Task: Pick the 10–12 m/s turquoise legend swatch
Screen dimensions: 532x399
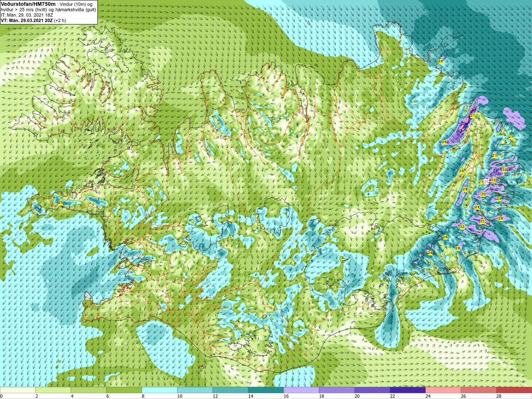Action: pos(195,390)
